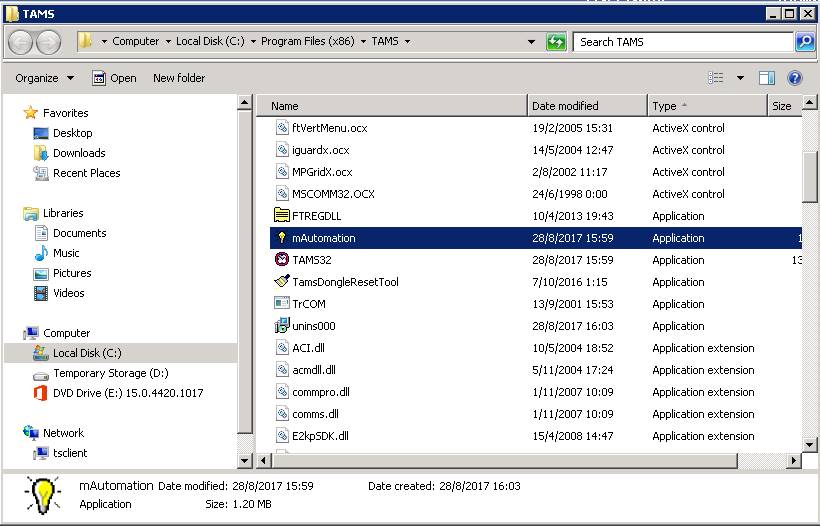Click the New folder button
Screen dimensions: 820x526
[179, 78]
